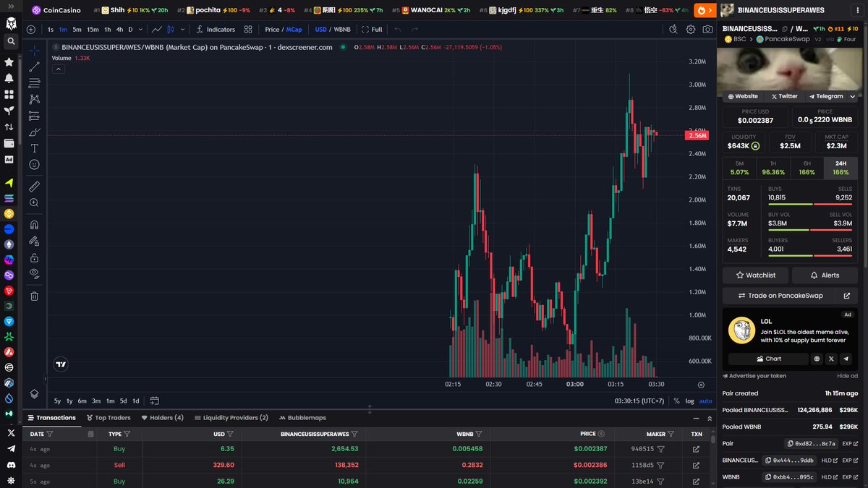This screenshot has height=488, width=868.
Task: Click the text annotation tool
Action: 34,148
